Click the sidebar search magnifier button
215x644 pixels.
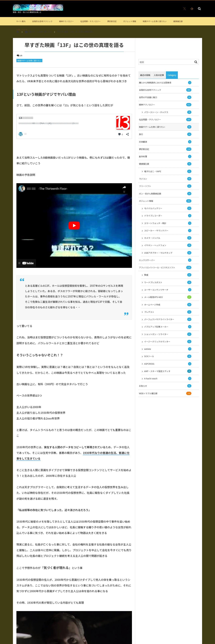pos(196,62)
